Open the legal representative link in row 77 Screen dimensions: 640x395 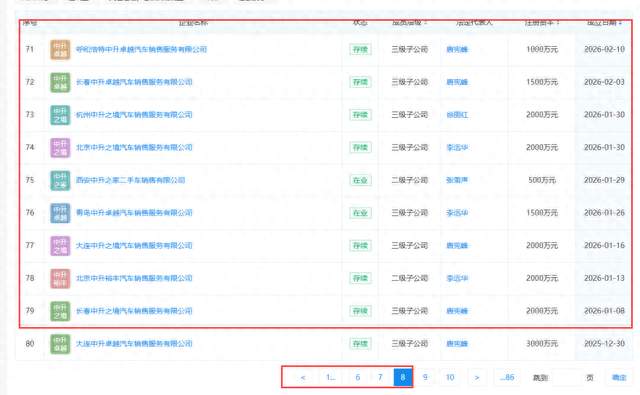457,245
